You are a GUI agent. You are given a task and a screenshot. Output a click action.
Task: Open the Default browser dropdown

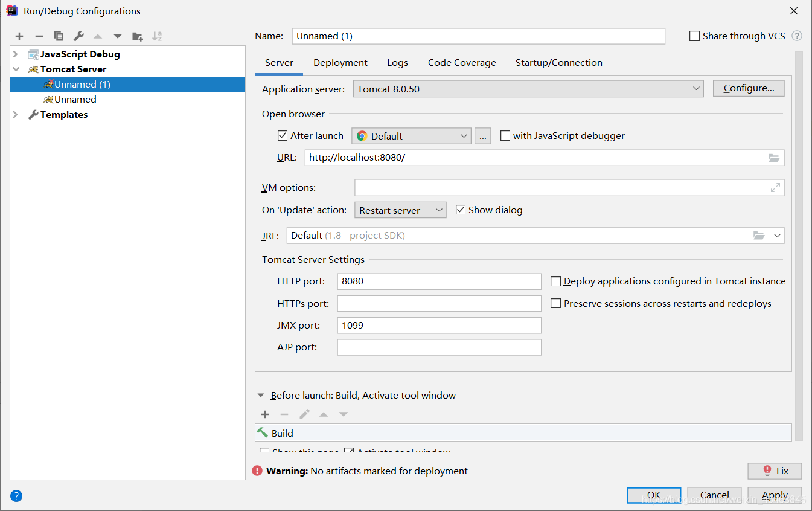click(411, 136)
